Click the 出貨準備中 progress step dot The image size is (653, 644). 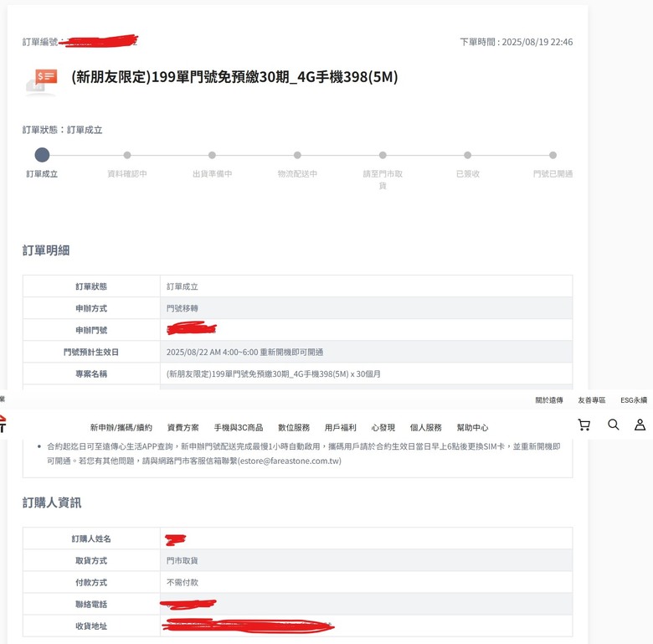212,155
